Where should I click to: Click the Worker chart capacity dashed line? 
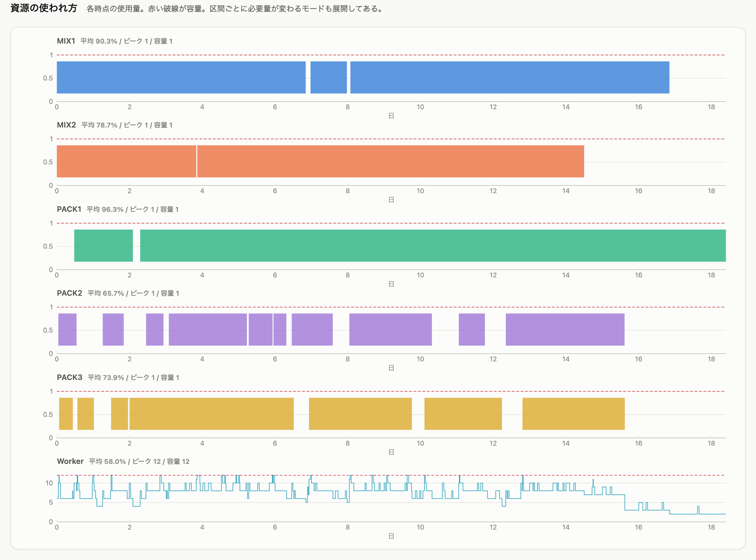[391, 475]
